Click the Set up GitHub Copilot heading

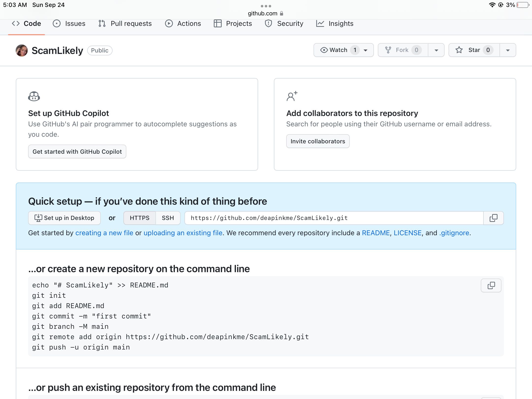(x=68, y=113)
